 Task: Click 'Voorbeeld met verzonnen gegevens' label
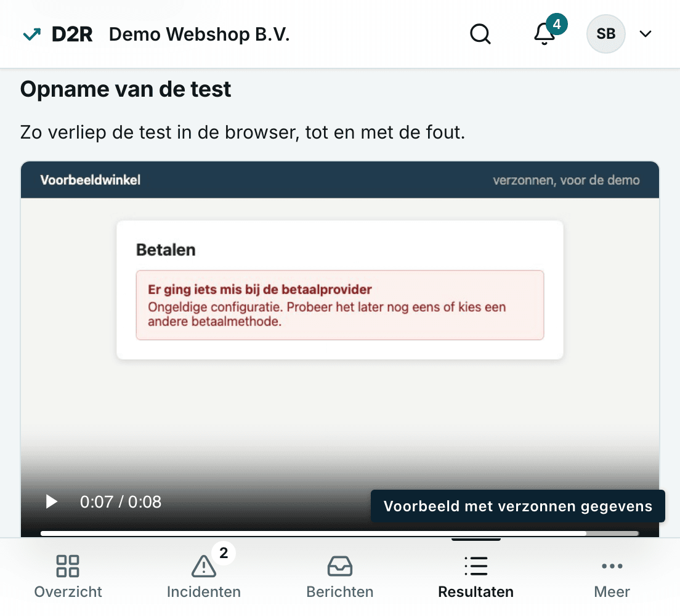coord(518,506)
